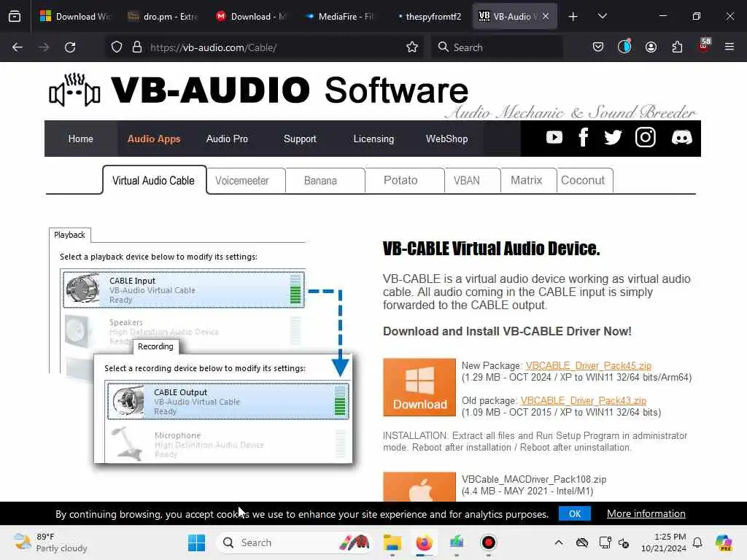Click the orange Apple Mac download icon
This screenshot has height=560, width=747.
tap(419, 486)
